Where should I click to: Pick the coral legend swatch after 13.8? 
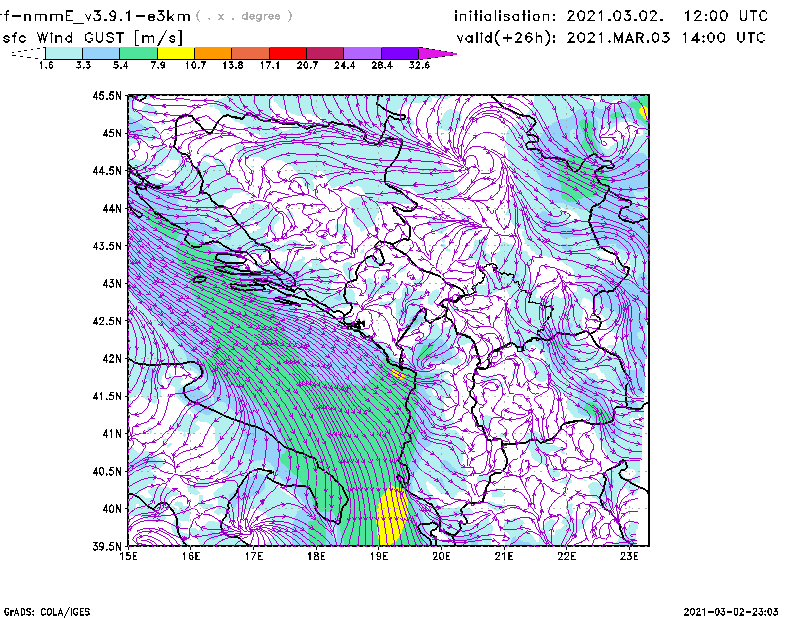pyautogui.click(x=251, y=53)
